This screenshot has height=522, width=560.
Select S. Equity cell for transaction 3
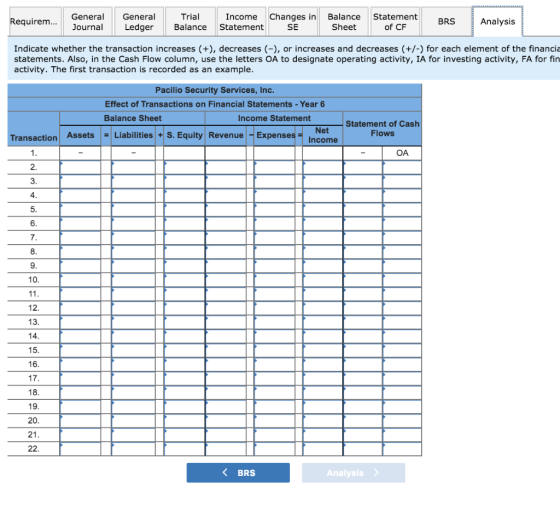tap(184, 181)
